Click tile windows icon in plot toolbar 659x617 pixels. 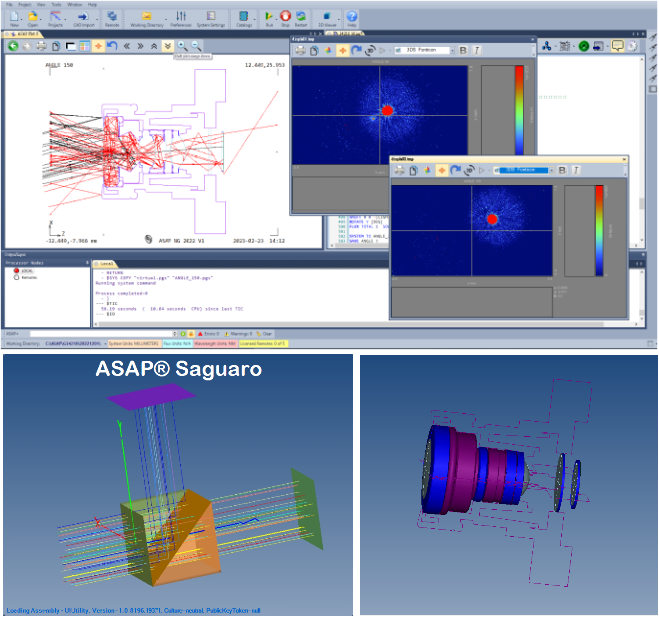tap(84, 46)
